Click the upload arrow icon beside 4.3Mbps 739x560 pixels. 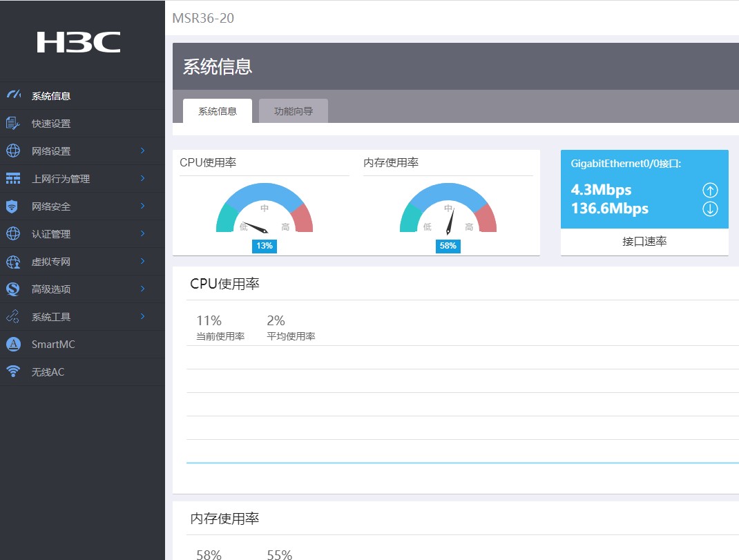710,190
